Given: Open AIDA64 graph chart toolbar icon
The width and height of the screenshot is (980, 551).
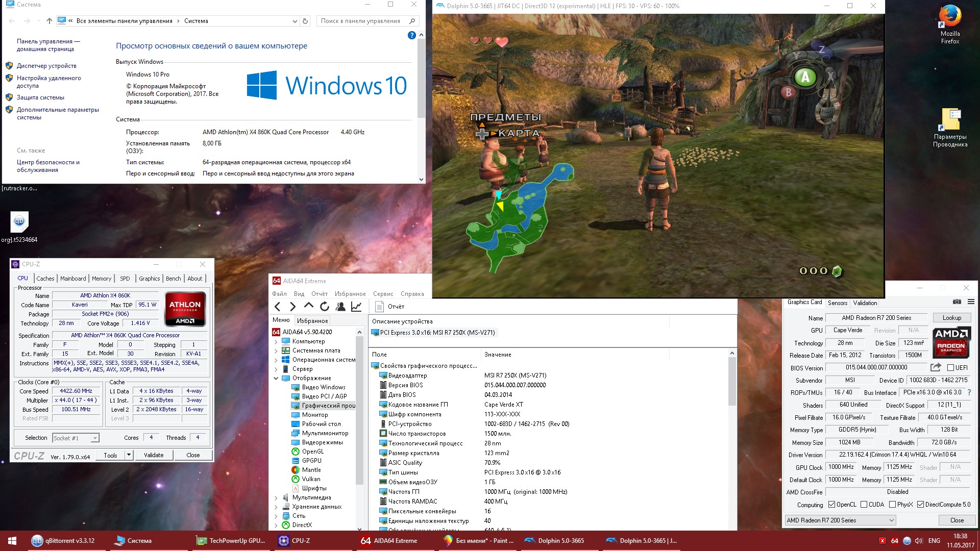Looking at the screenshot, I should [356, 307].
